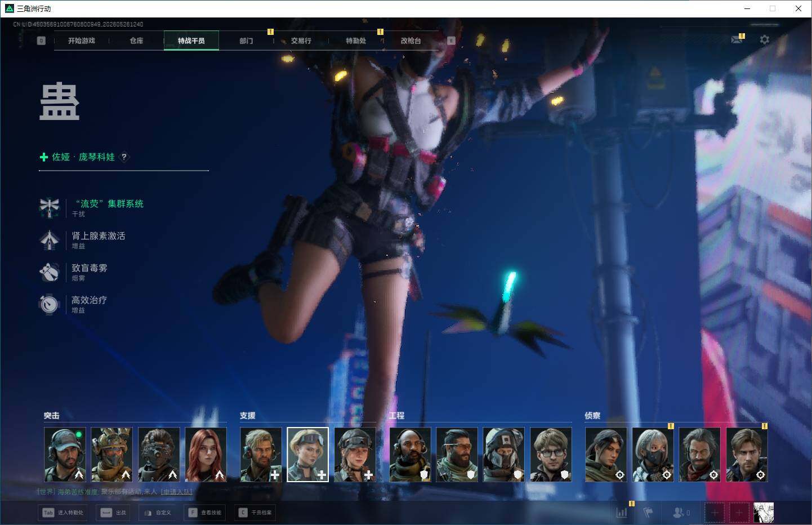Click the 工程 category label
The image size is (812, 525).
(x=396, y=416)
